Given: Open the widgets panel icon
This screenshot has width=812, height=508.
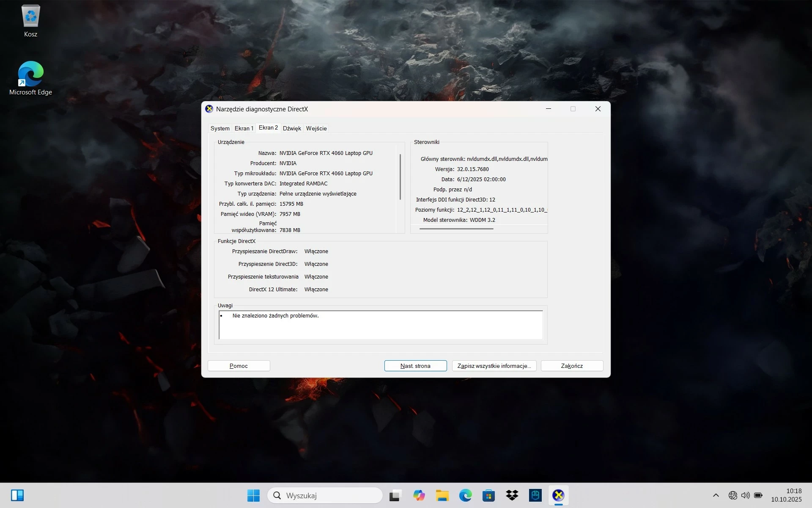Looking at the screenshot, I should [x=17, y=495].
